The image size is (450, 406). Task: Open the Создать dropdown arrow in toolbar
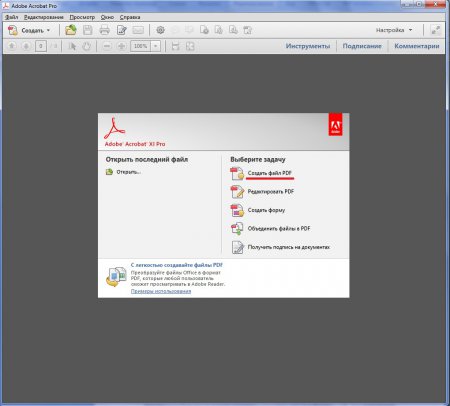(48, 30)
